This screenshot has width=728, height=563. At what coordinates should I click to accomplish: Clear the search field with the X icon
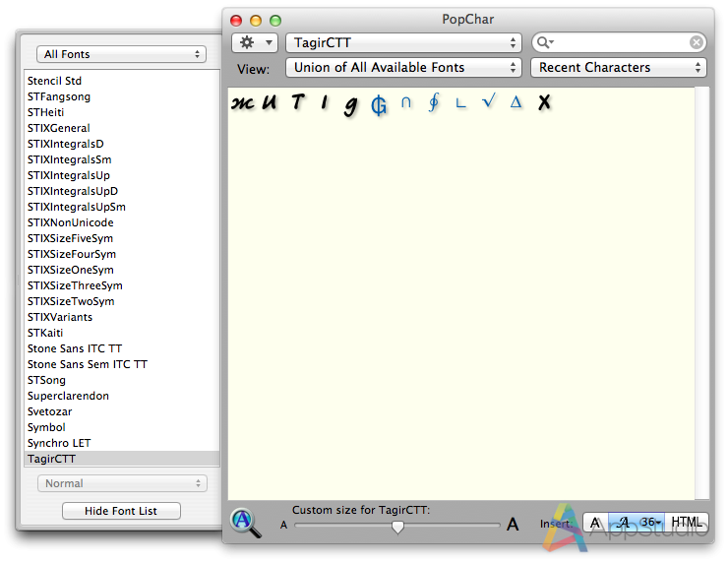pos(697,42)
